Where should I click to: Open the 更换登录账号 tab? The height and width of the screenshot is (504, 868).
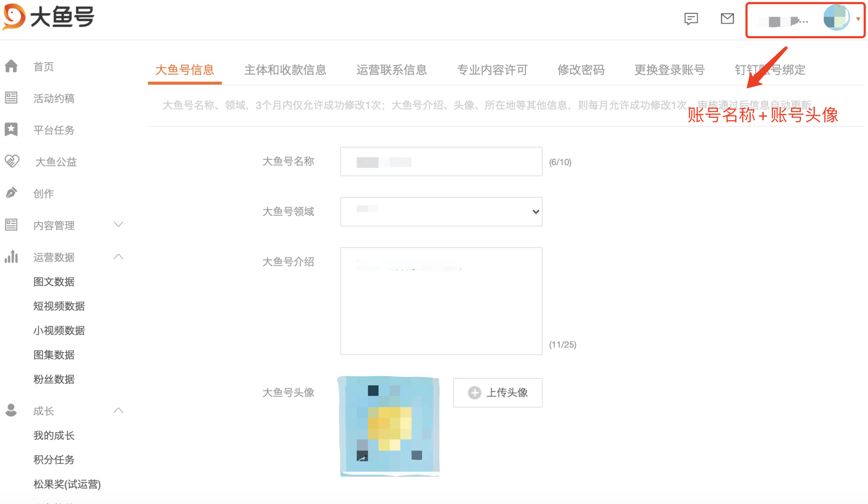(x=670, y=70)
